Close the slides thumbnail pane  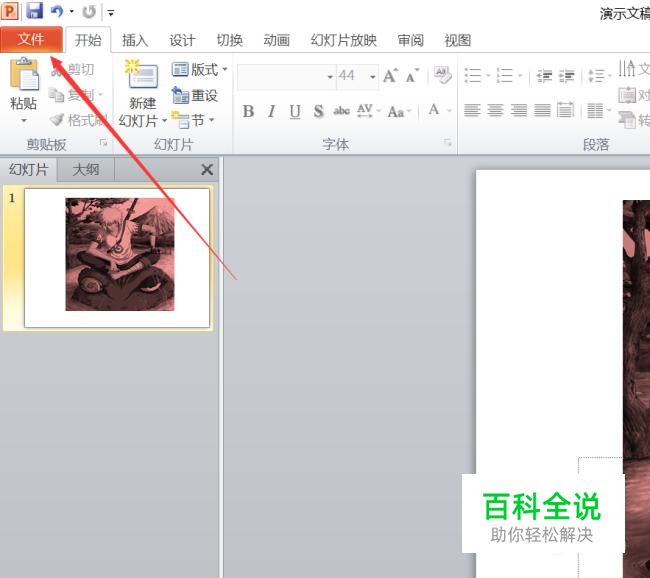tap(207, 170)
